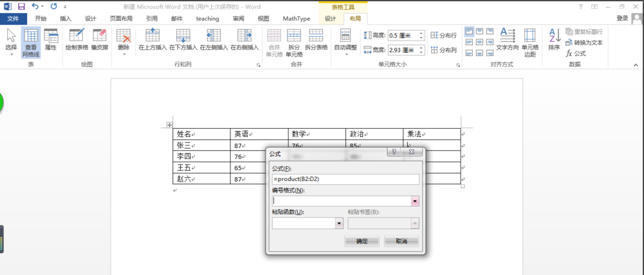
Task: Click the 宽度 (Width) value field
Action: pyautogui.click(x=403, y=50)
